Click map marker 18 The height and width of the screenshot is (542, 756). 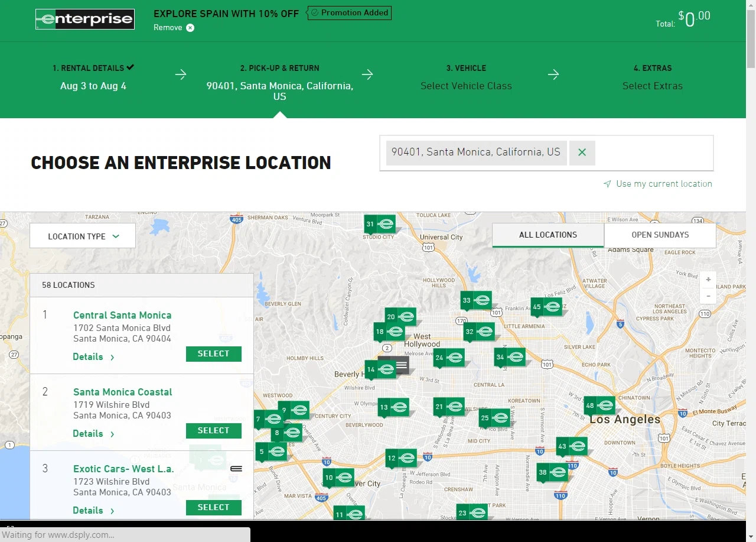click(389, 332)
